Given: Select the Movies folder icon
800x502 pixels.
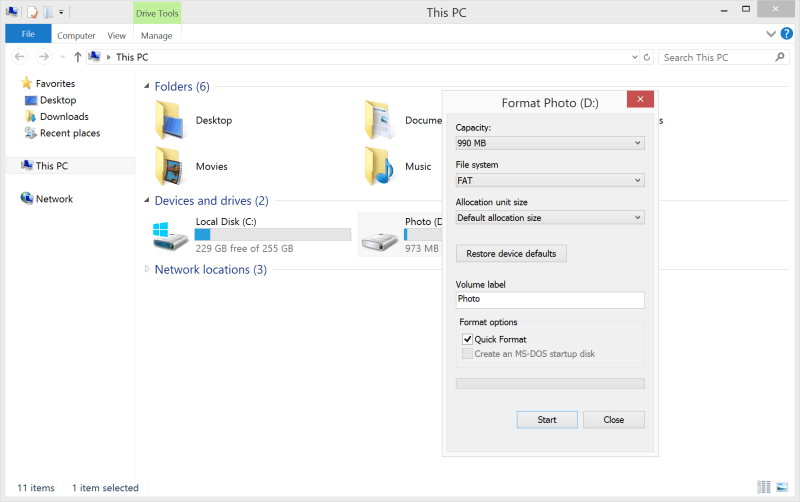Looking at the screenshot, I should (169, 166).
